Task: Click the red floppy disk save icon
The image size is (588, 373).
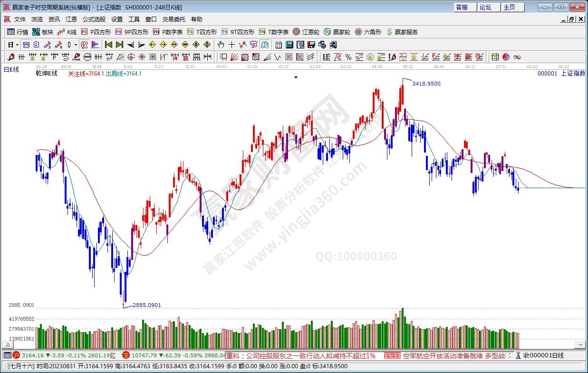Action: tap(311, 45)
